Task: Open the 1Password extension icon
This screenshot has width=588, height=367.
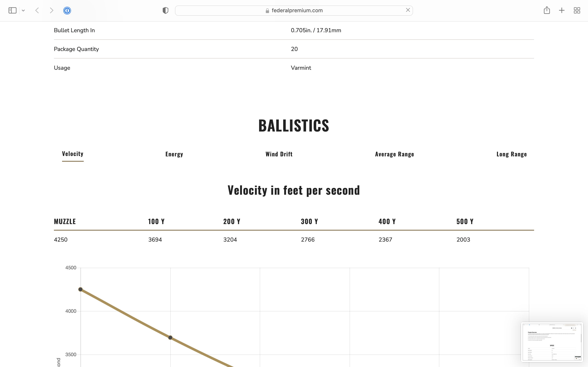Action: (x=67, y=10)
